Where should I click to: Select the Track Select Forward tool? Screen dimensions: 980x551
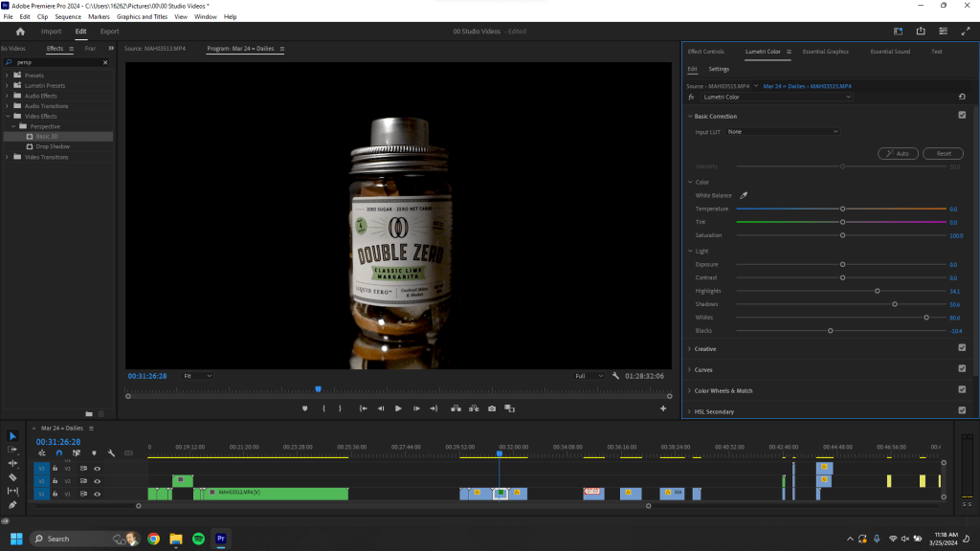point(12,449)
